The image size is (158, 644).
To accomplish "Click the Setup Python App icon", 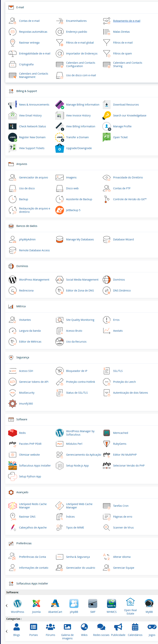I will tap(12, 476).
